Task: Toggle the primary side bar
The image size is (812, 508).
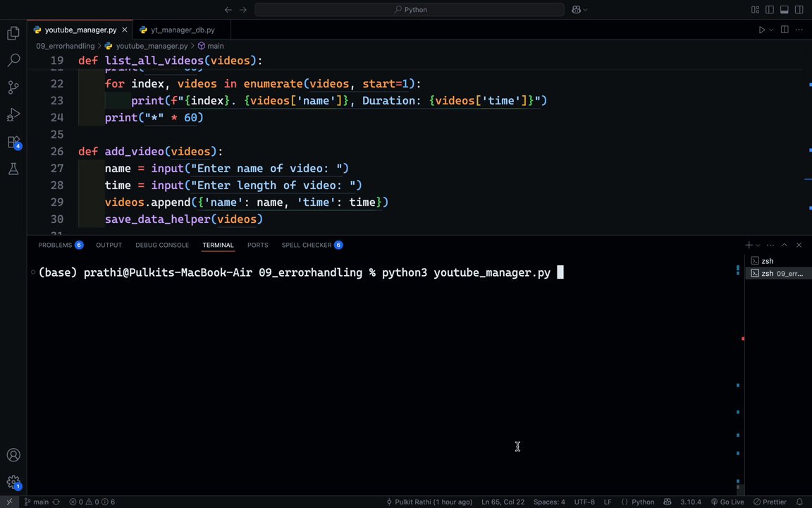Action: click(770, 10)
